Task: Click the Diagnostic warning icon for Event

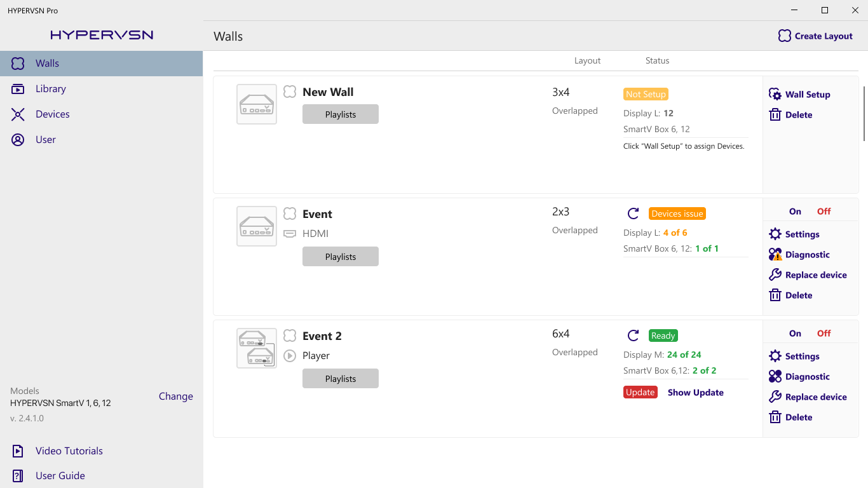Action: coord(775,255)
